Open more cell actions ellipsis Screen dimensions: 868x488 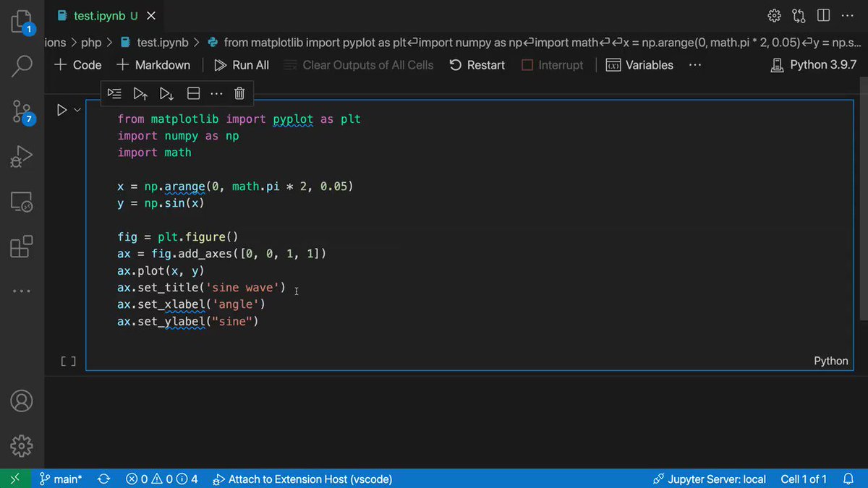coord(216,93)
